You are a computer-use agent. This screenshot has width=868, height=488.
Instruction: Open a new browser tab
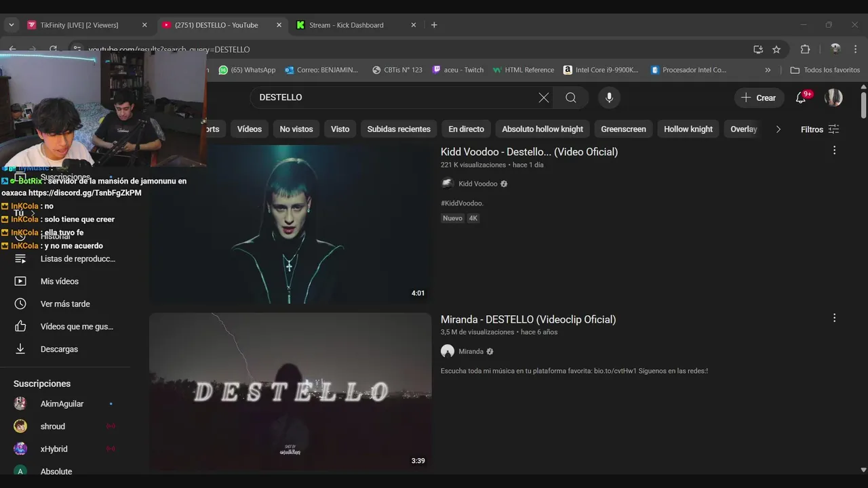[434, 25]
